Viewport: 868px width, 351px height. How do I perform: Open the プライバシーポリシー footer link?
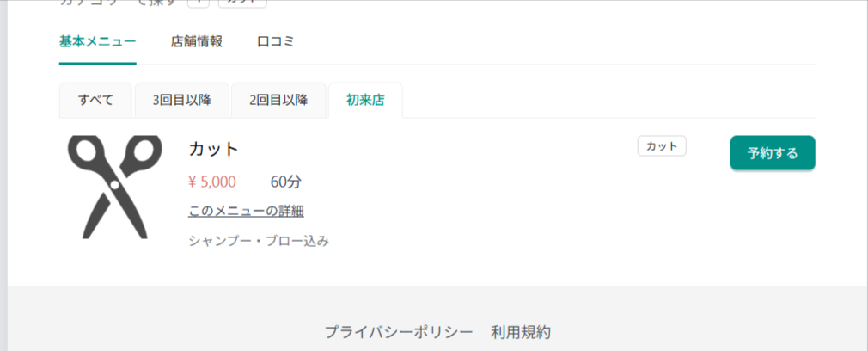tap(399, 331)
